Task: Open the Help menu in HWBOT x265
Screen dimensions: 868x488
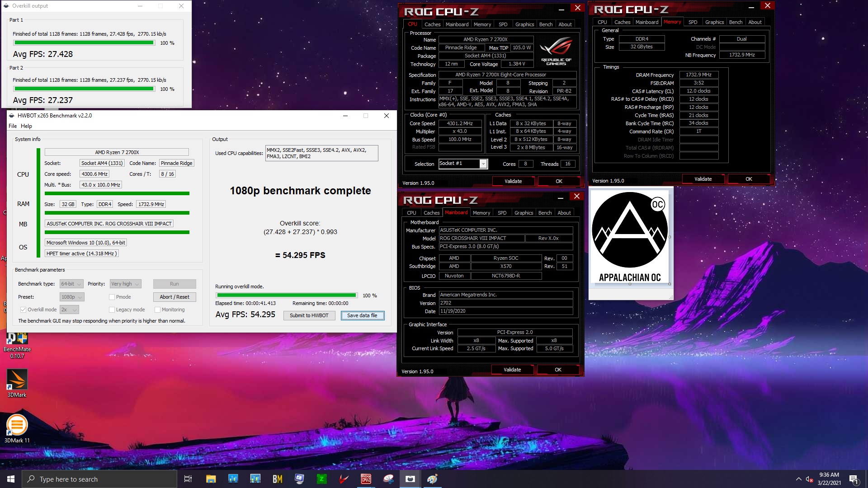Action: click(27, 127)
